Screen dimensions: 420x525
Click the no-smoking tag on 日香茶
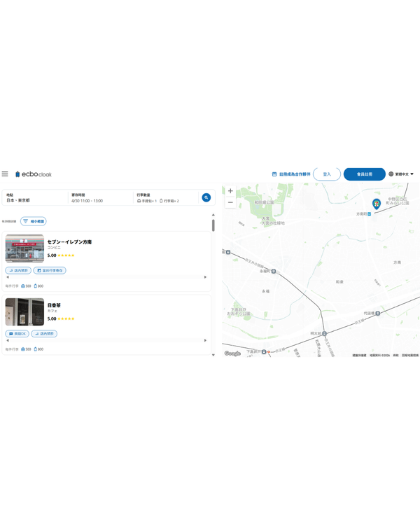pyautogui.click(x=44, y=333)
